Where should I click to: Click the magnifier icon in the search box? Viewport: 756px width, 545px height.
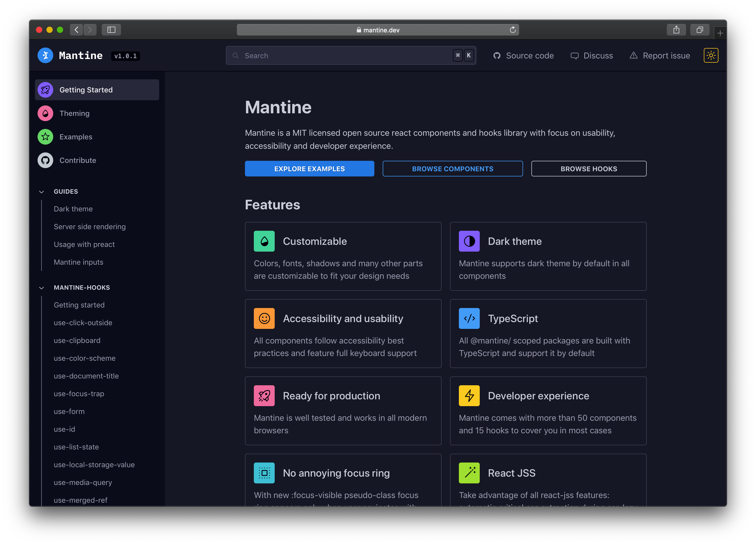(x=235, y=56)
